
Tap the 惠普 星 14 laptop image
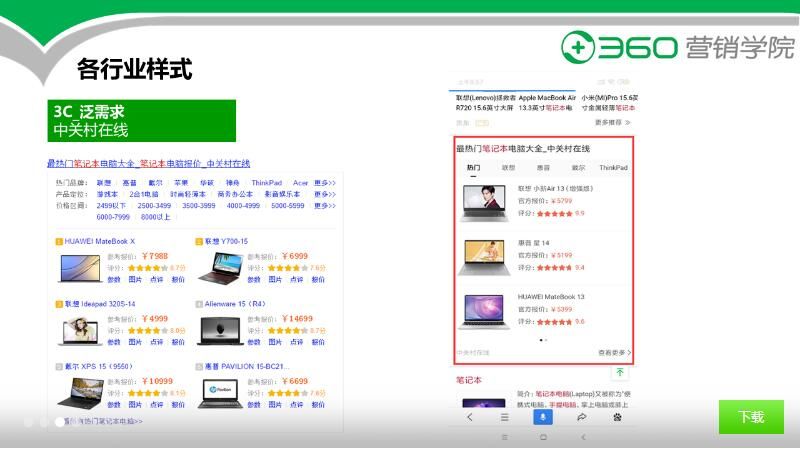pos(483,258)
